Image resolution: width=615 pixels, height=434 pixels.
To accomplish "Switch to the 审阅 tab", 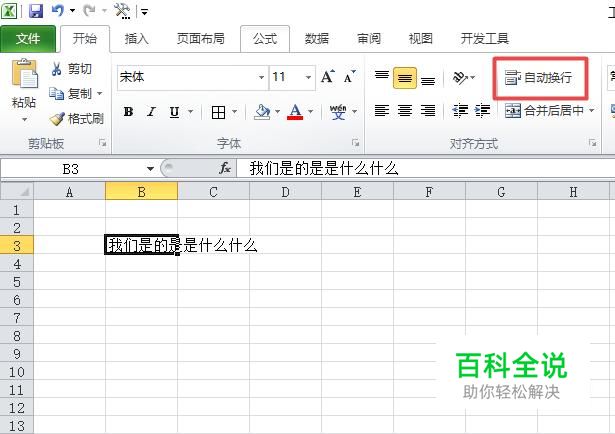I will point(369,38).
